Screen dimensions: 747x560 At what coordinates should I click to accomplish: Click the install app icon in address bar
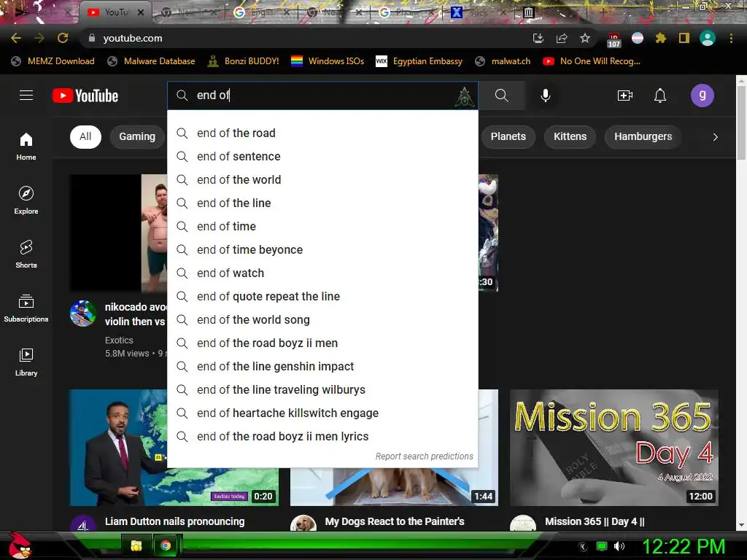538,38
